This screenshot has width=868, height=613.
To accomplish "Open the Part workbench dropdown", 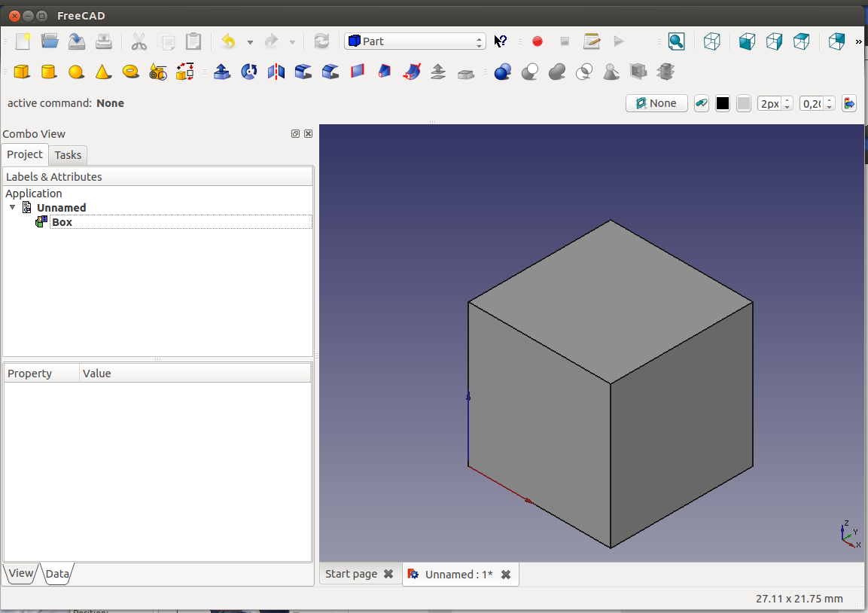I will click(x=415, y=41).
